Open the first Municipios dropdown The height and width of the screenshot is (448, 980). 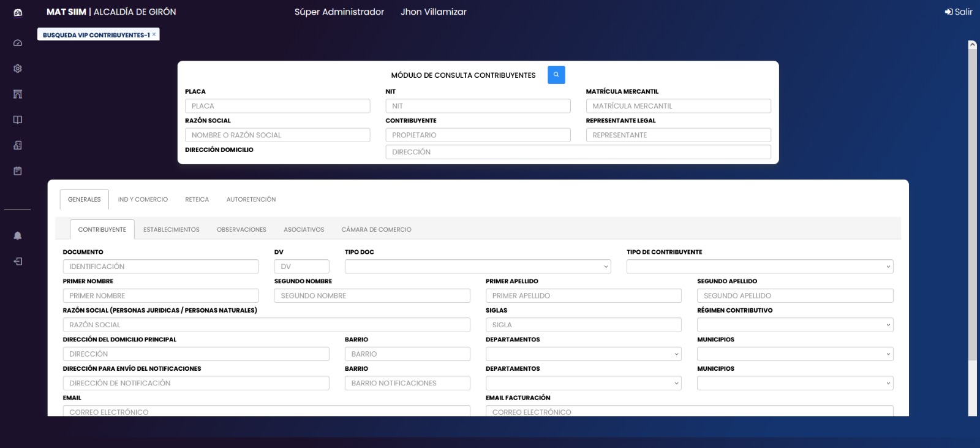pyautogui.click(x=795, y=354)
